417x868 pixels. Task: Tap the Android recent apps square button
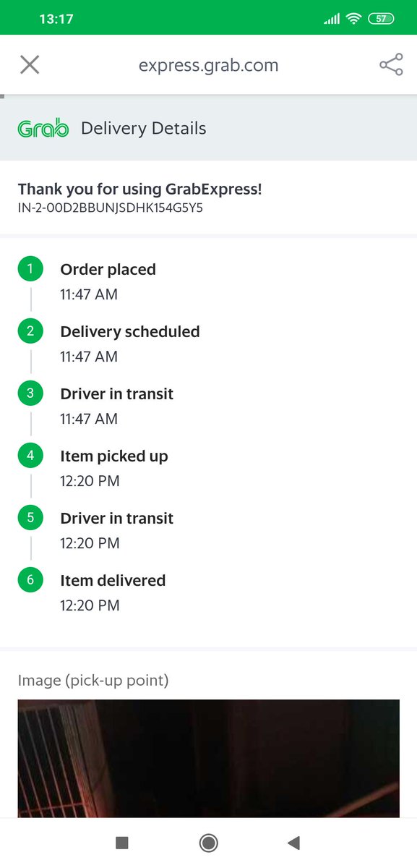click(122, 843)
